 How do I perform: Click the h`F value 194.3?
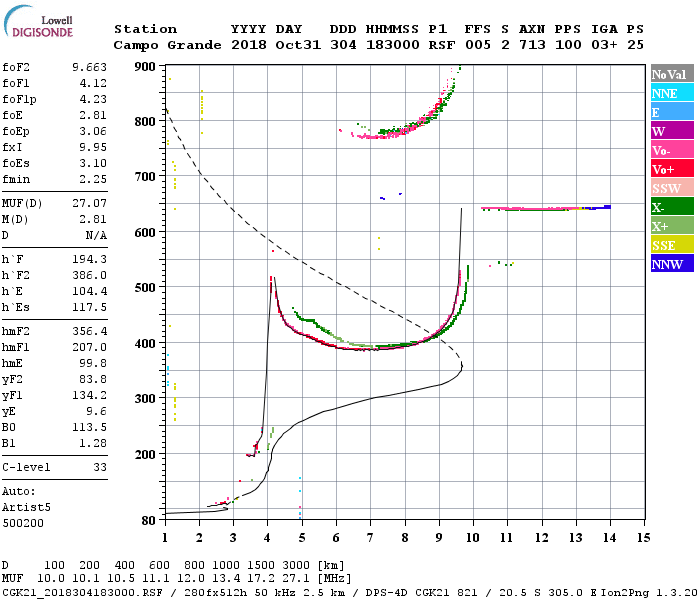(x=89, y=259)
